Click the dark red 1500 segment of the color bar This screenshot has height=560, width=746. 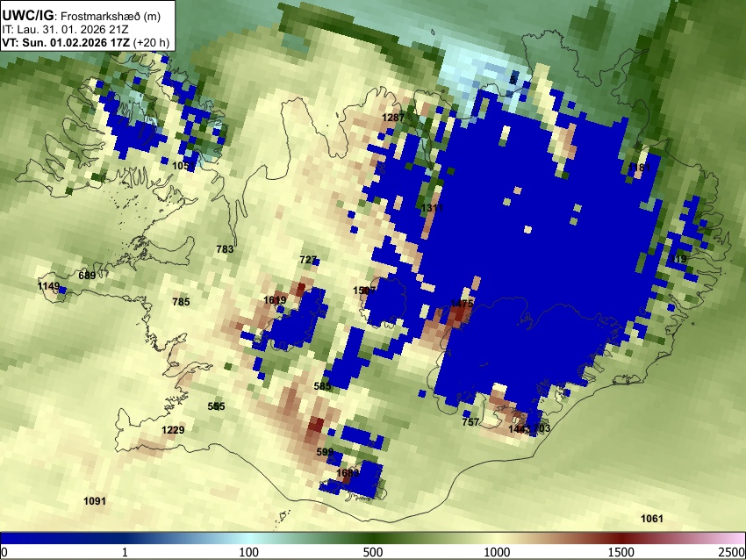click(620, 539)
